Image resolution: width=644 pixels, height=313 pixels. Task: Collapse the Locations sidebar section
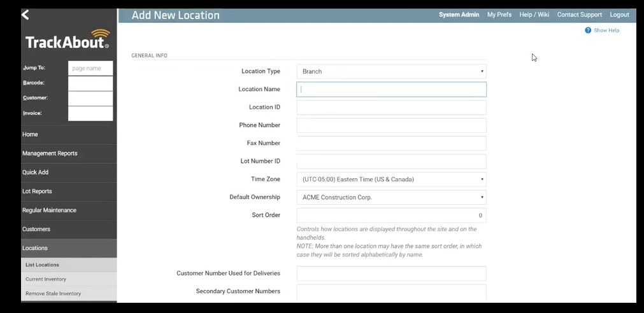pyautogui.click(x=69, y=248)
